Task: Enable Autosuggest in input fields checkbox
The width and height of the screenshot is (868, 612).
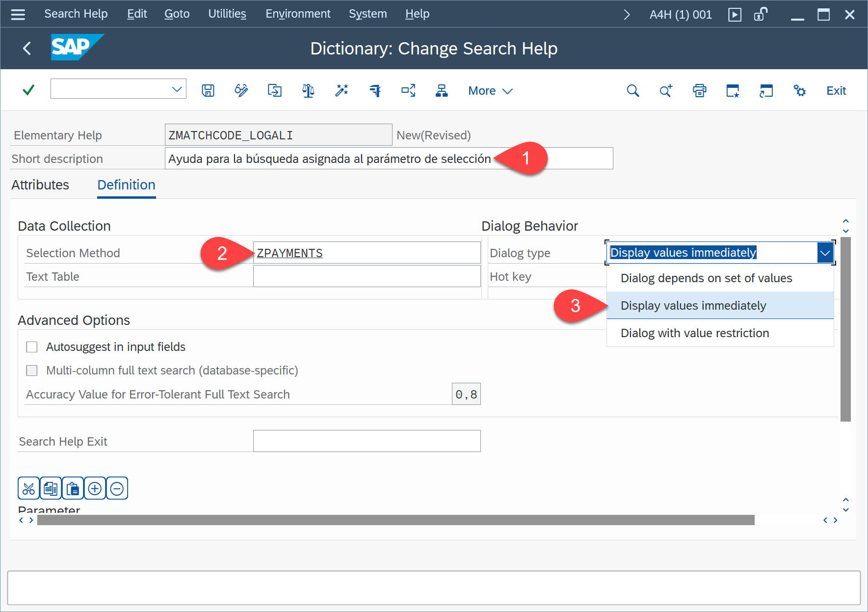Action: click(x=32, y=347)
